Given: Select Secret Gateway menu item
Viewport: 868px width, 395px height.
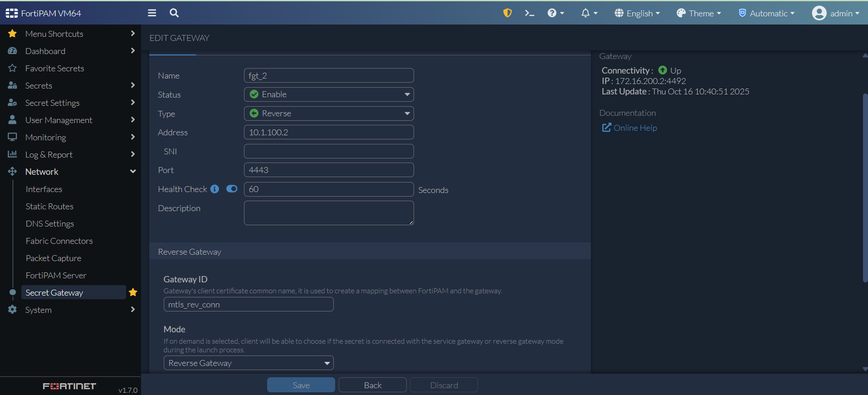Looking at the screenshot, I should [x=73, y=292].
